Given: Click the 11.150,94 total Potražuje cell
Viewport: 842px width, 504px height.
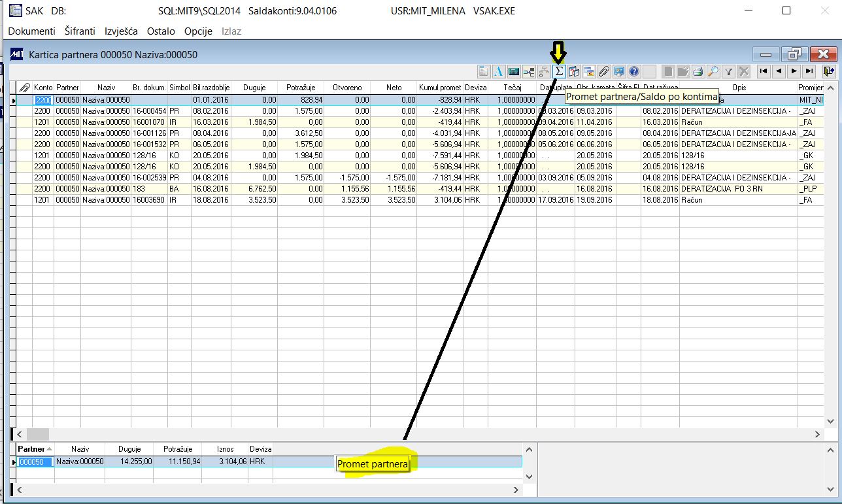Looking at the screenshot, I should (178, 462).
